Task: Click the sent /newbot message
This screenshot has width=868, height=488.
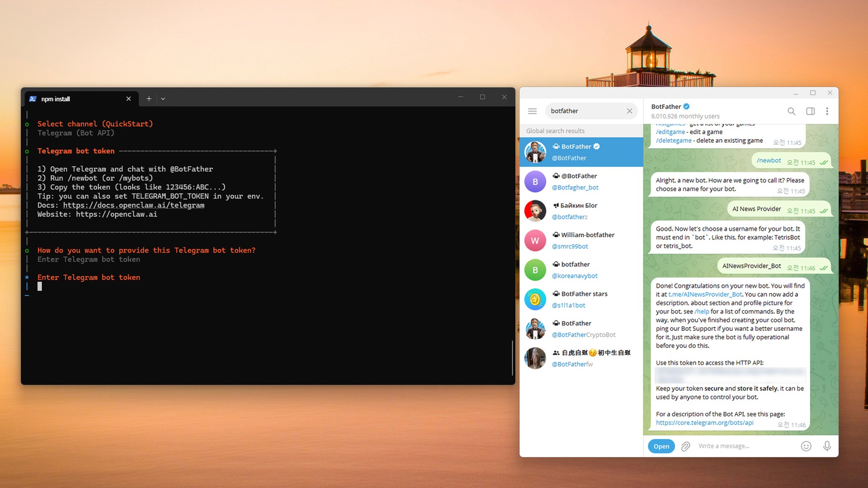Action: point(792,161)
